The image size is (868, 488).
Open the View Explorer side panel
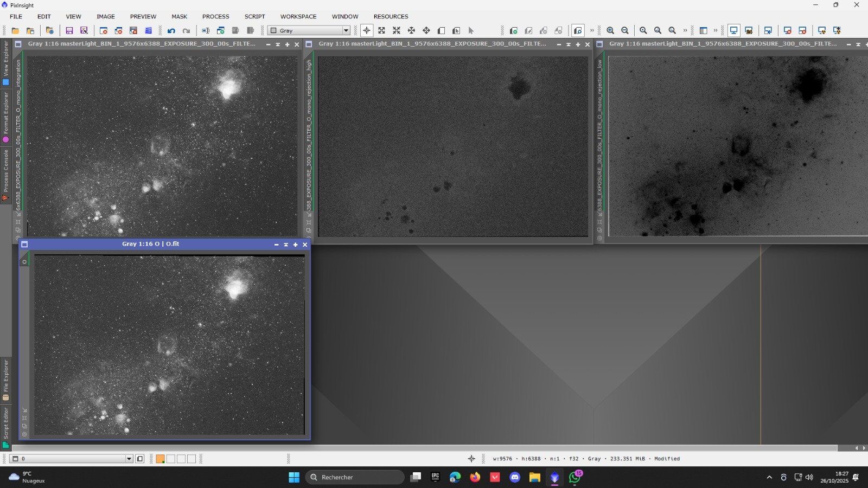pyautogui.click(x=6, y=63)
